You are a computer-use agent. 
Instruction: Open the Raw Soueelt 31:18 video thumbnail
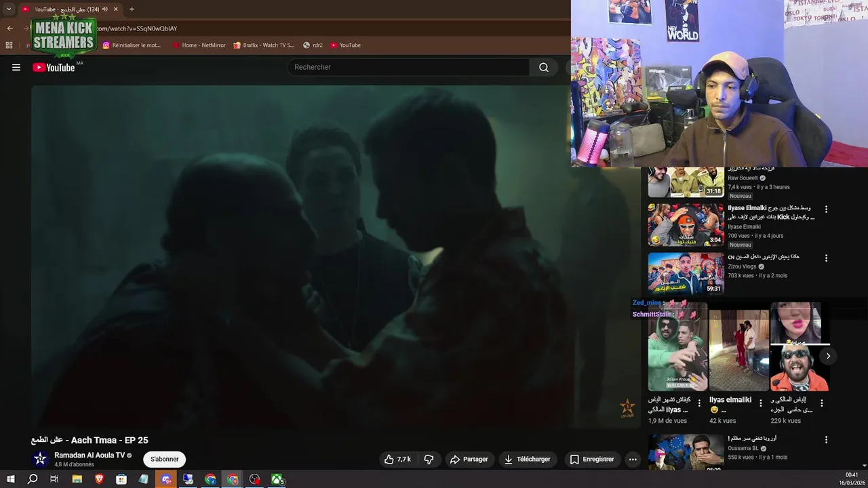coord(686,182)
